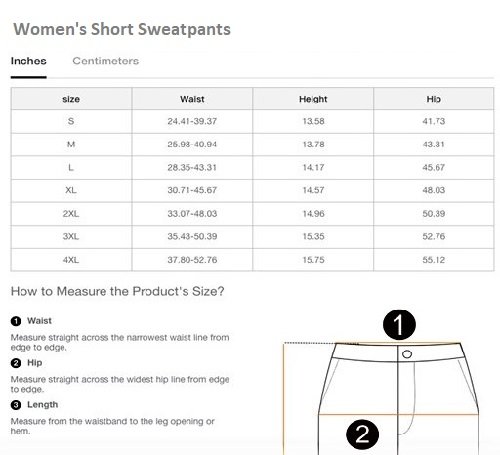Screen dimensions: 500x455
Task: Click the 3XL hip value 52.76
Action: pyautogui.click(x=434, y=236)
